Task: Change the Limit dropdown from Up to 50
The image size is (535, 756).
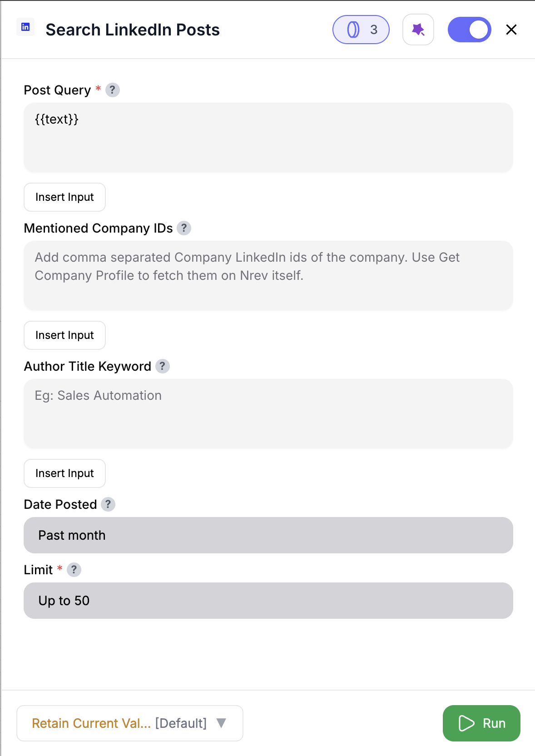Action: pyautogui.click(x=268, y=601)
